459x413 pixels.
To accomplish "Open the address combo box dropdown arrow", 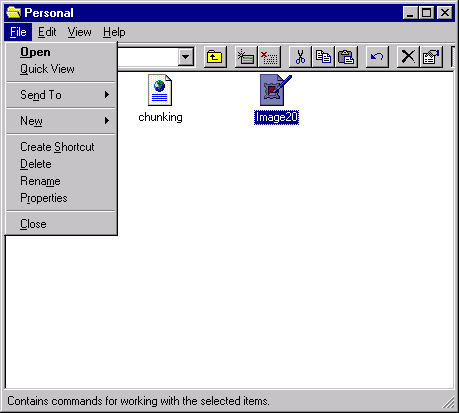I will 186,57.
